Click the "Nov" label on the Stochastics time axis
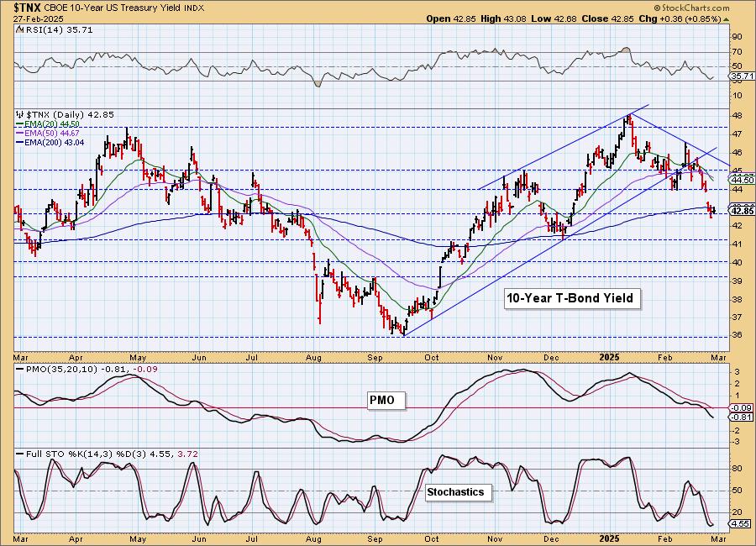The width and height of the screenshot is (756, 546). (x=495, y=539)
